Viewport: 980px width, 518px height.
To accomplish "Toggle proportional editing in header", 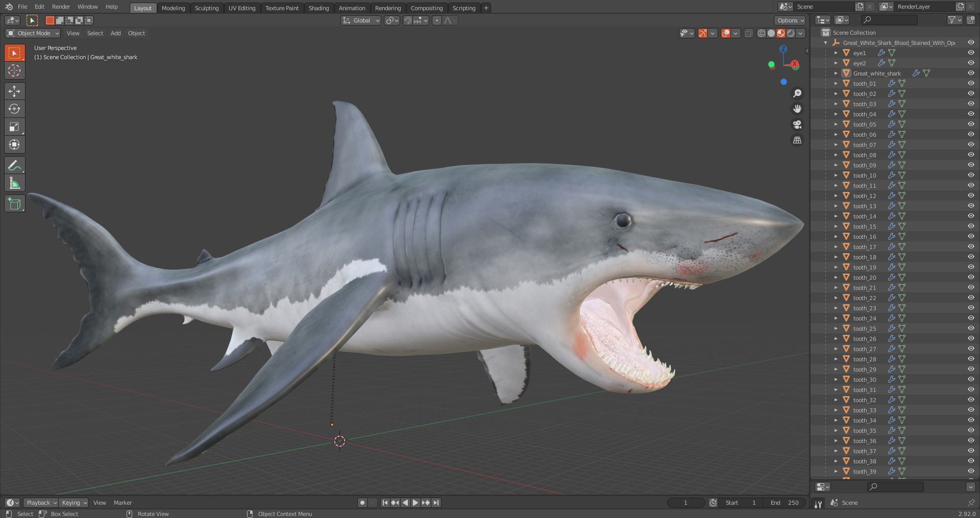I will coord(436,20).
